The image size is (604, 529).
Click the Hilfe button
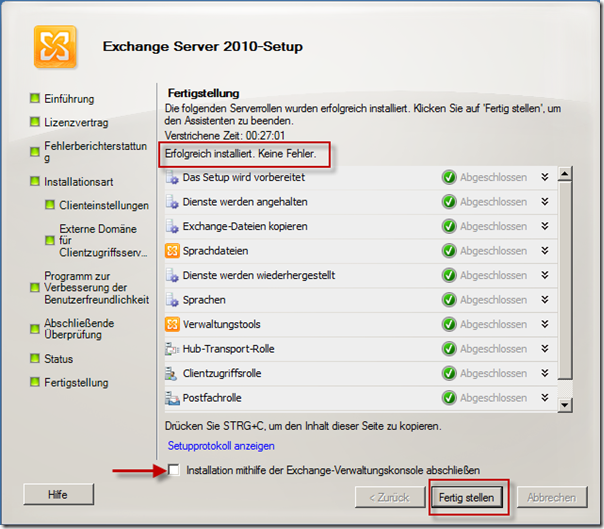tap(58, 494)
